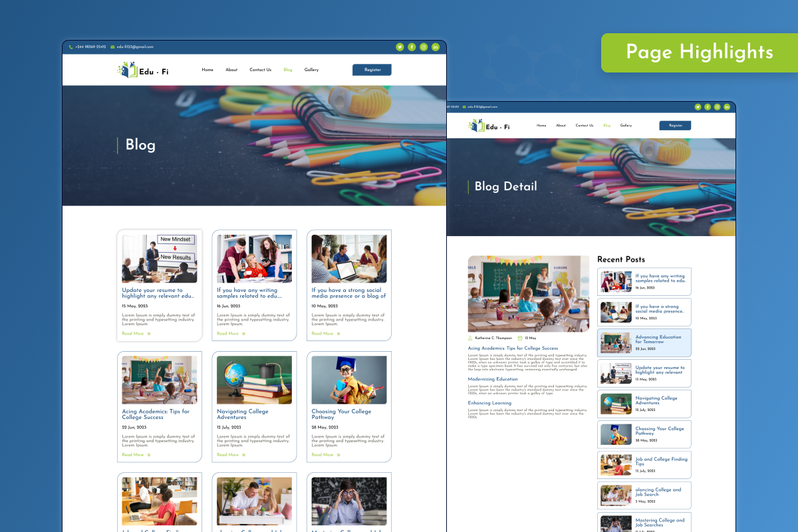Click the Read More arrows on the writing samples card
This screenshot has width=798, height=532.
[243, 334]
